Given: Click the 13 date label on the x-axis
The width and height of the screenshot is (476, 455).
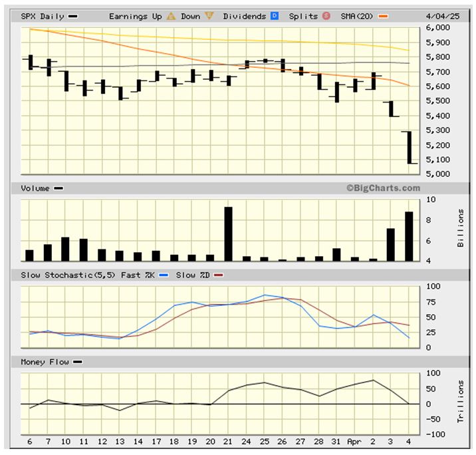Looking at the screenshot, I should [120, 442].
